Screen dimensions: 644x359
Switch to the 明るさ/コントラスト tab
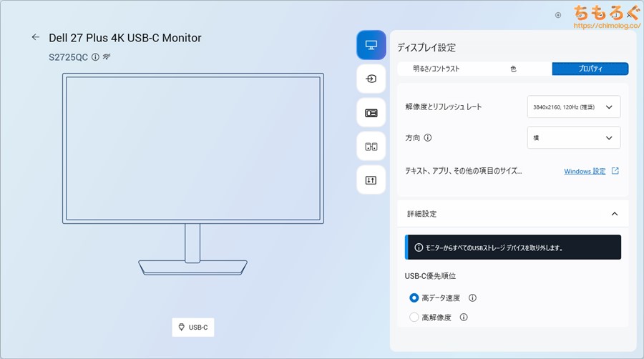coord(436,69)
